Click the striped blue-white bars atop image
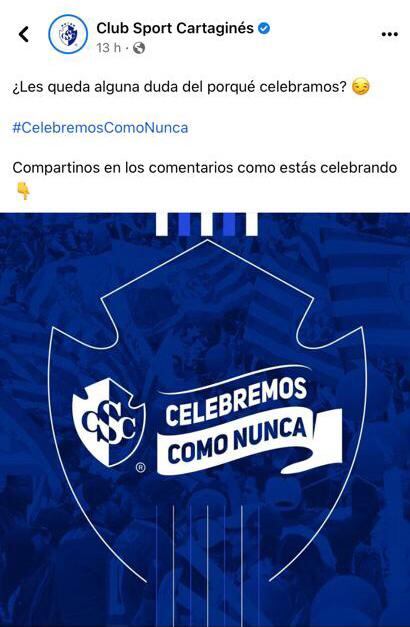Viewport: 410px width, 627px height. (207, 224)
